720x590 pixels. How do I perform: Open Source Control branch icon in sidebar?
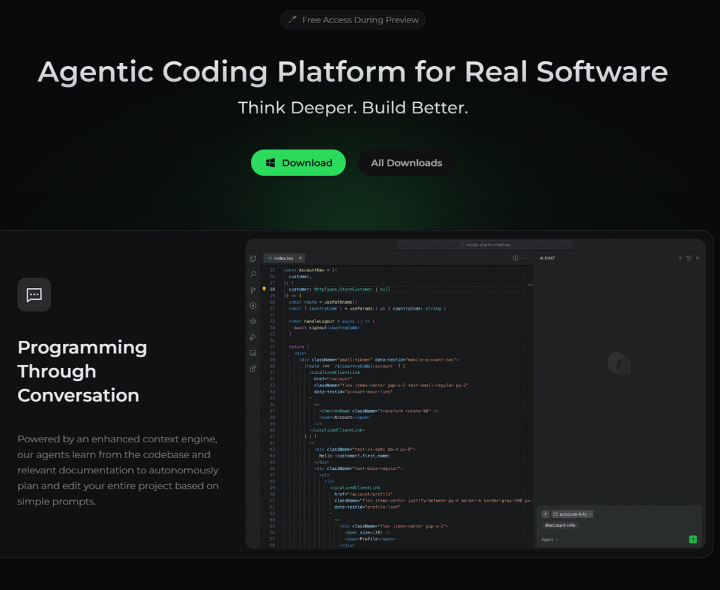[x=254, y=290]
